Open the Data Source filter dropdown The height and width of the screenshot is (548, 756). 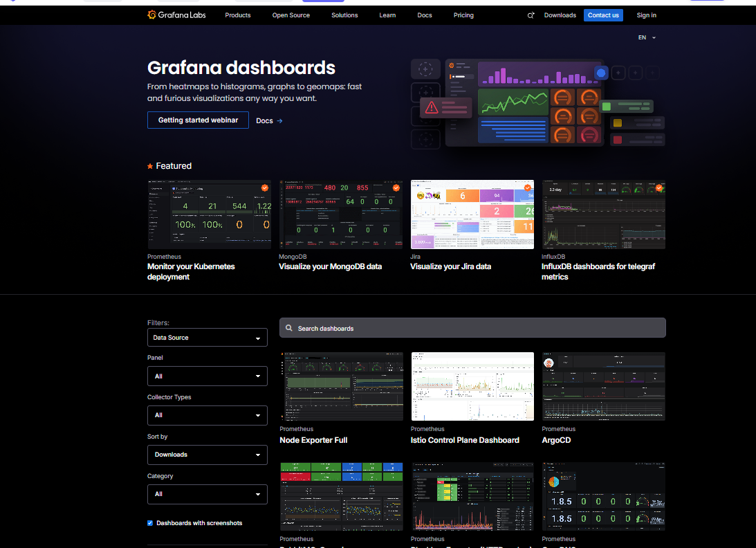pyautogui.click(x=208, y=338)
